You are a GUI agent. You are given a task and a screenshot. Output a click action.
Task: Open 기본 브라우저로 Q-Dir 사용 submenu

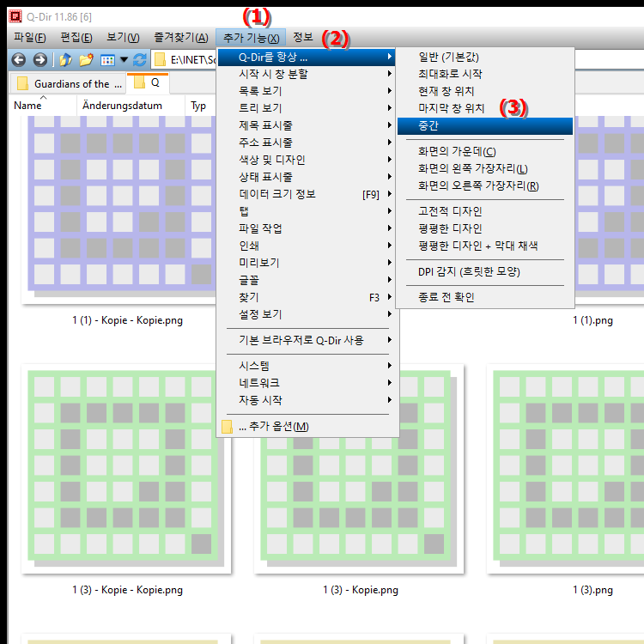307,341
